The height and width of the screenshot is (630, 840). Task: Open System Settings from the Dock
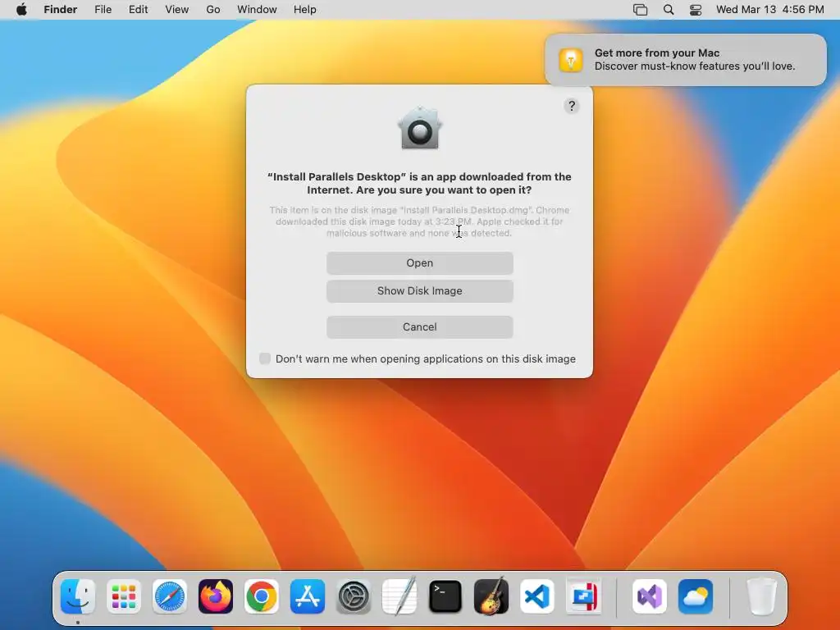pyautogui.click(x=354, y=596)
